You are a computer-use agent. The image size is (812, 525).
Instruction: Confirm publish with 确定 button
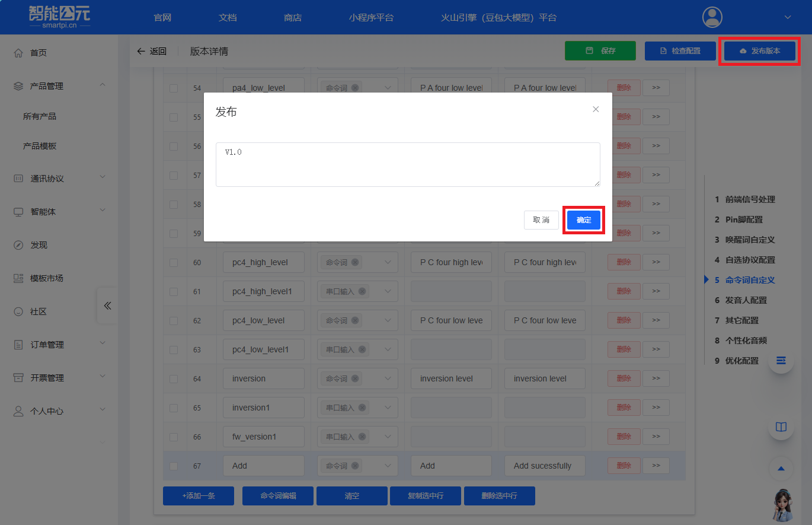tap(584, 220)
